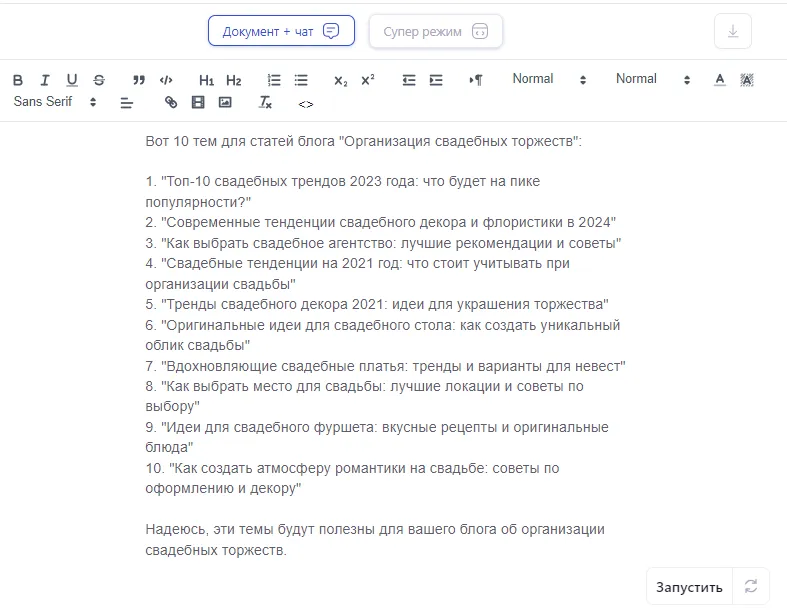Click topic 3 "Как выбрать свадебное агентство"
The width and height of the screenshot is (787, 616).
coord(383,243)
